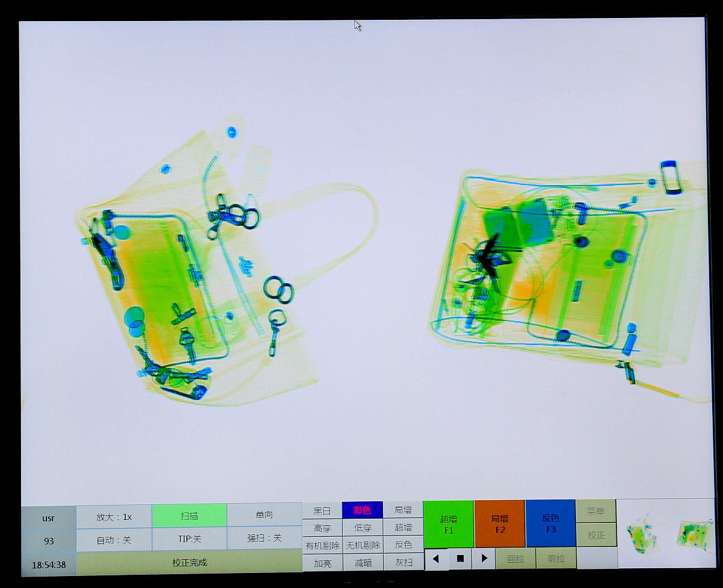
Task: Toggle the 单向 direction mode
Action: click(x=264, y=515)
